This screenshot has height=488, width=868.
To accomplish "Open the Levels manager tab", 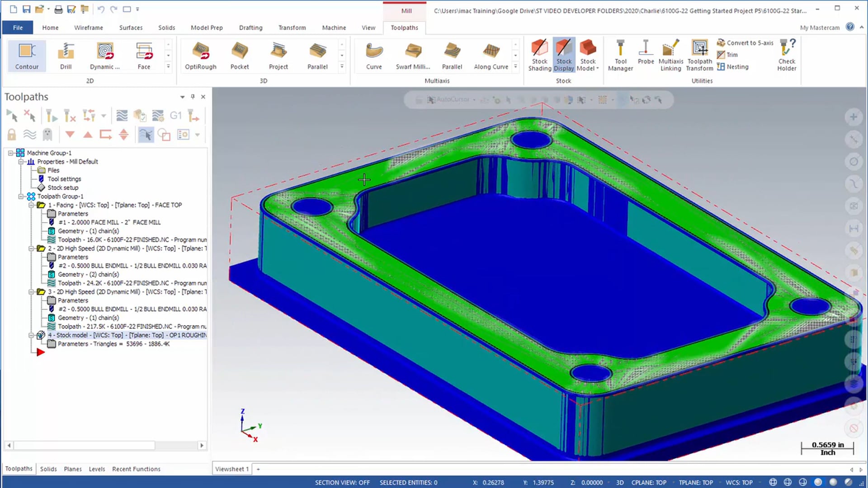I will point(97,469).
